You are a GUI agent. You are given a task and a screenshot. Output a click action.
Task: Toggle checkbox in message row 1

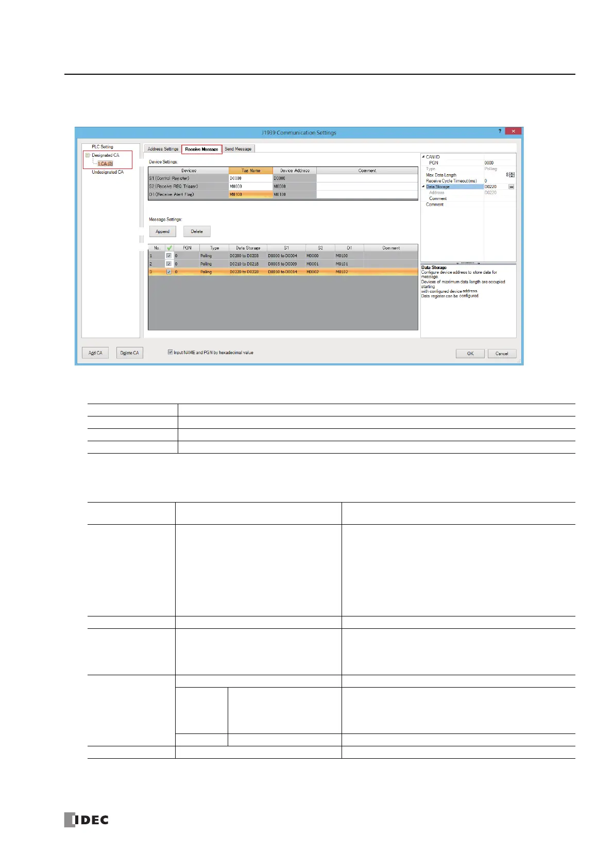pos(169,256)
